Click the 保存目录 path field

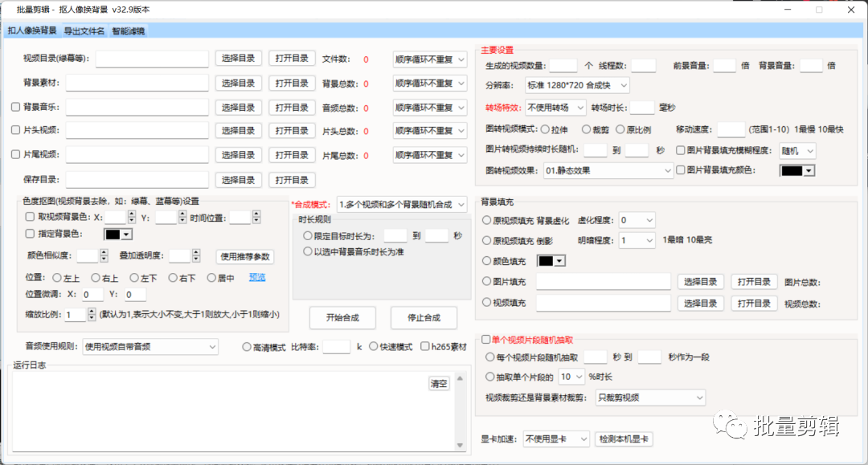coord(137,180)
